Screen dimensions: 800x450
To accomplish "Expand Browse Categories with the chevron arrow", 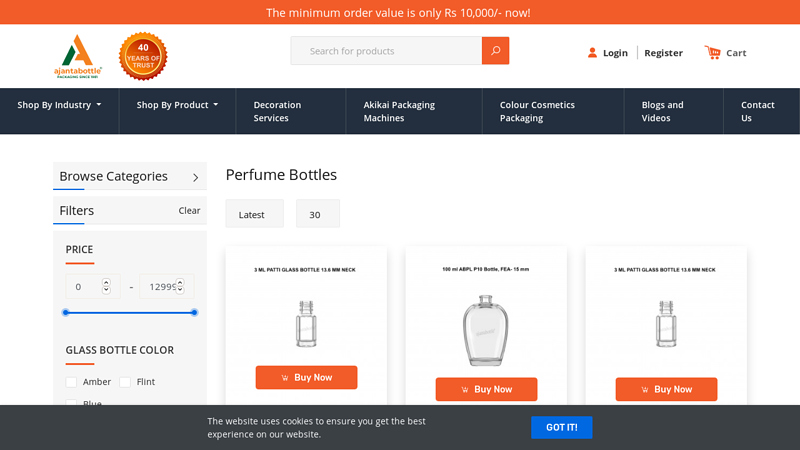I will click(x=195, y=177).
